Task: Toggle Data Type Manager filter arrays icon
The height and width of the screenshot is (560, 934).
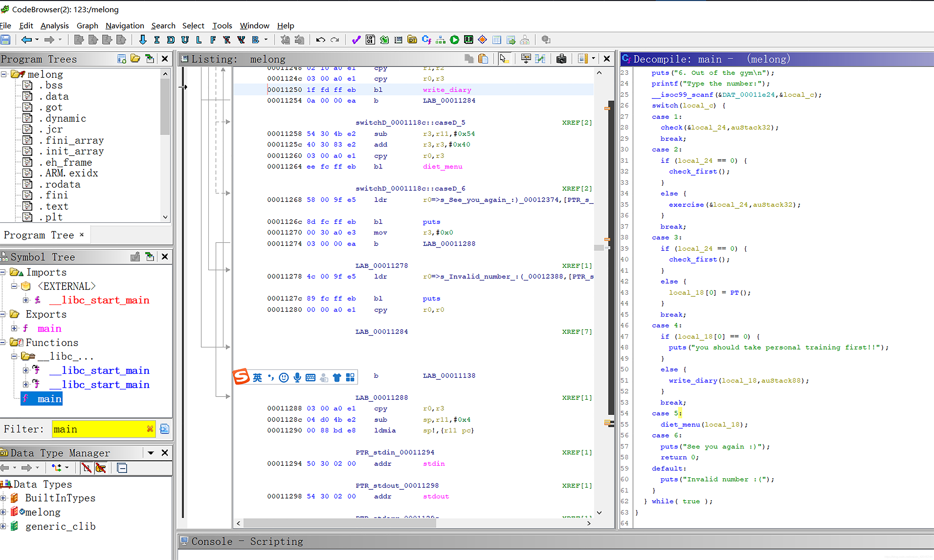Action: (86, 468)
